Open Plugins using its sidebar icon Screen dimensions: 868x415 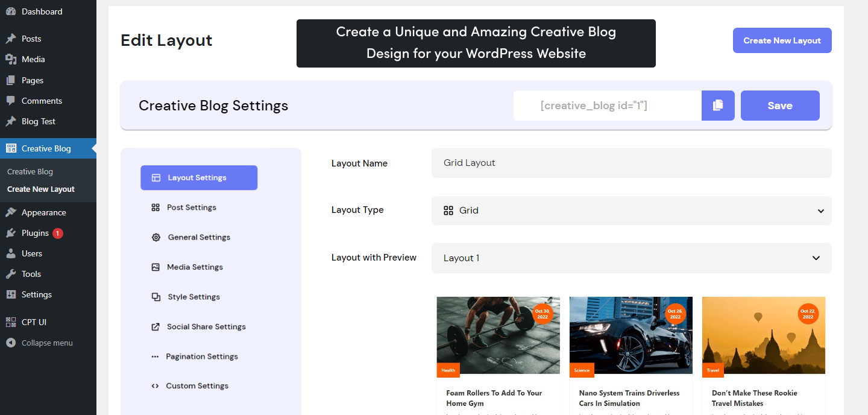[10, 233]
